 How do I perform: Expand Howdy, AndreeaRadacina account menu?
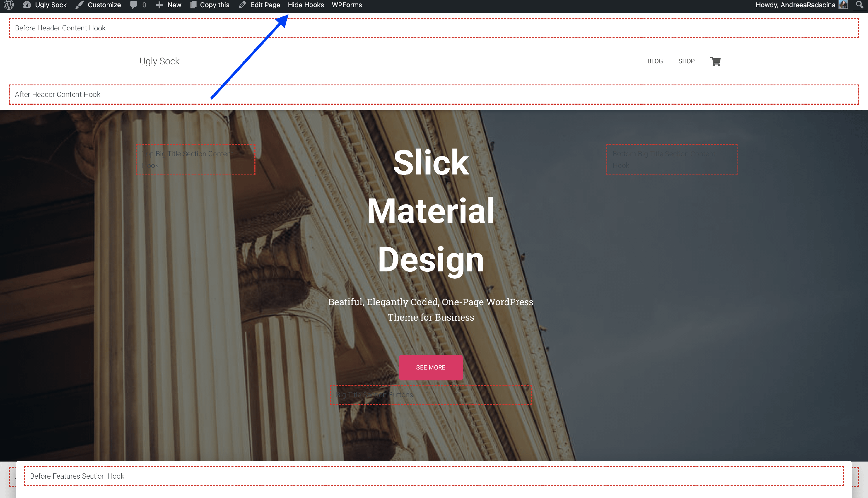(x=795, y=5)
